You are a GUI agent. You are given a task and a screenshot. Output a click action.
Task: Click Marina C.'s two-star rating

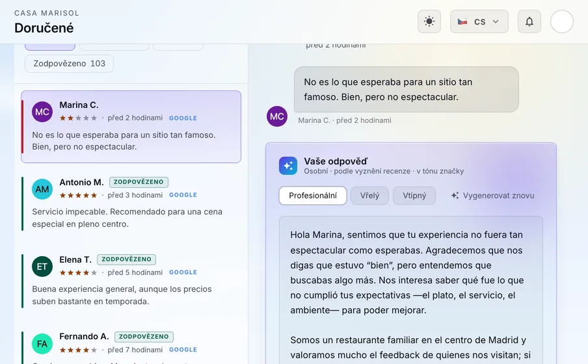(78, 118)
